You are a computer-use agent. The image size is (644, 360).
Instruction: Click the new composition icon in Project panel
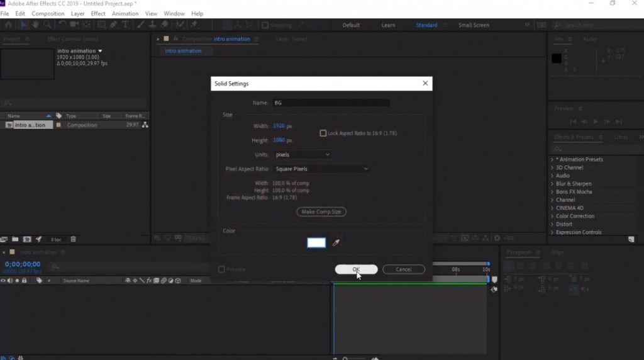27,239
